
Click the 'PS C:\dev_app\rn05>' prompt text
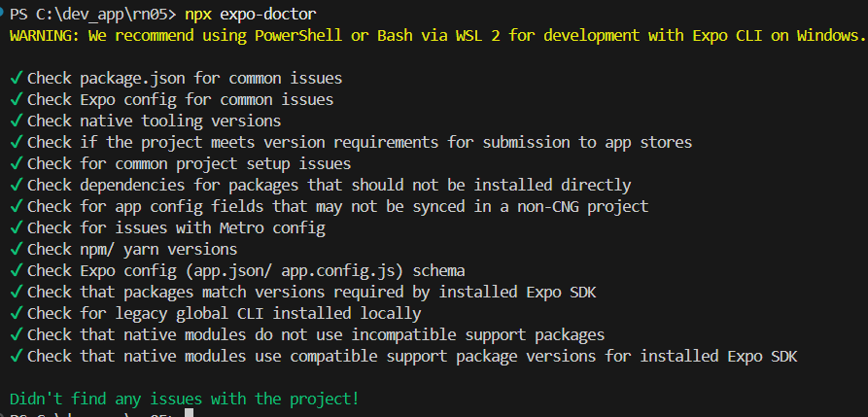click(92, 15)
